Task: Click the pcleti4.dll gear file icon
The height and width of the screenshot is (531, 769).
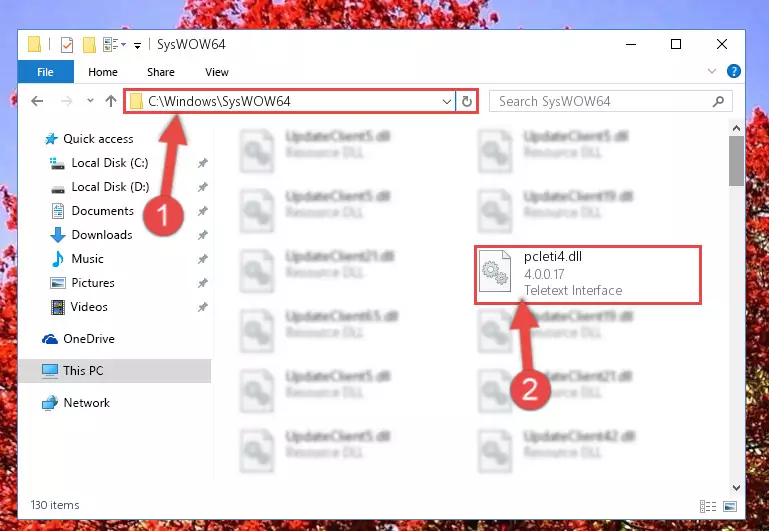Action: click(x=494, y=271)
